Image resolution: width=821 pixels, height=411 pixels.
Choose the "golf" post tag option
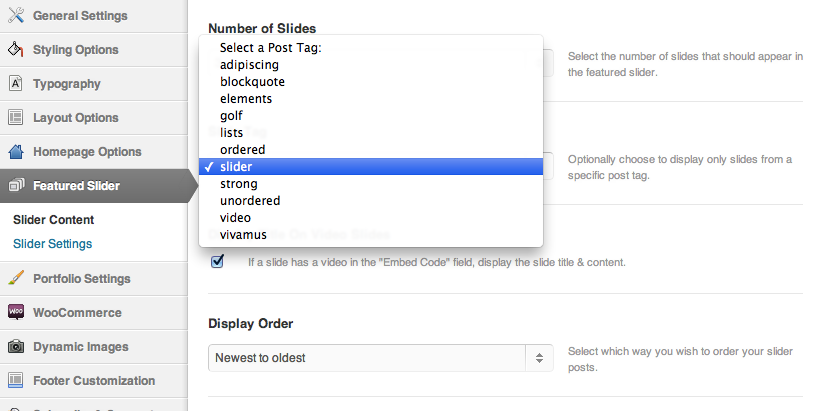[x=231, y=116]
